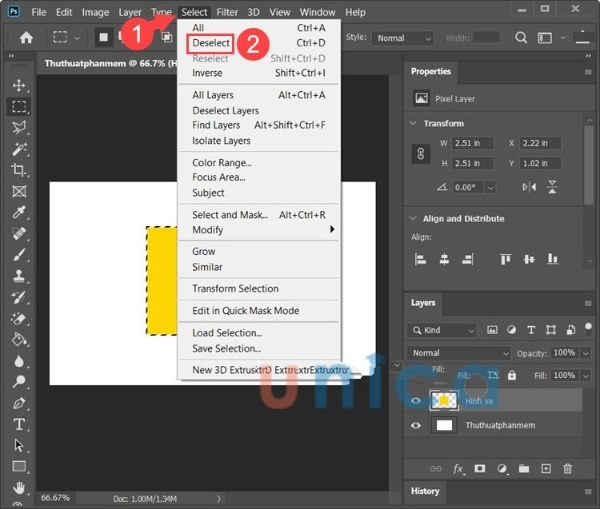Click the Magic Wand tool
This screenshot has height=509, width=600.
pos(19,149)
